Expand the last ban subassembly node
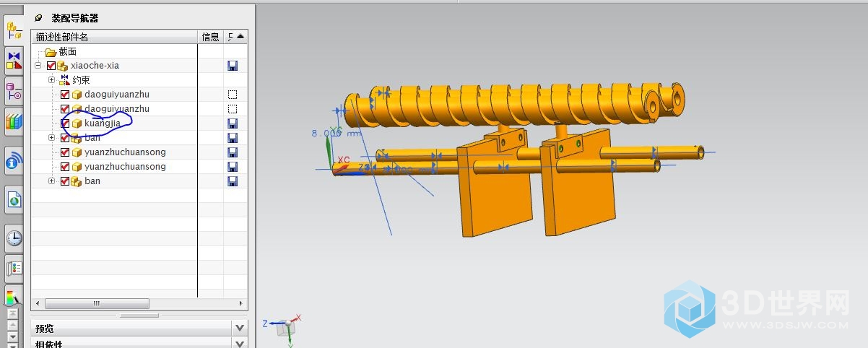This screenshot has width=868, height=348. (x=51, y=181)
